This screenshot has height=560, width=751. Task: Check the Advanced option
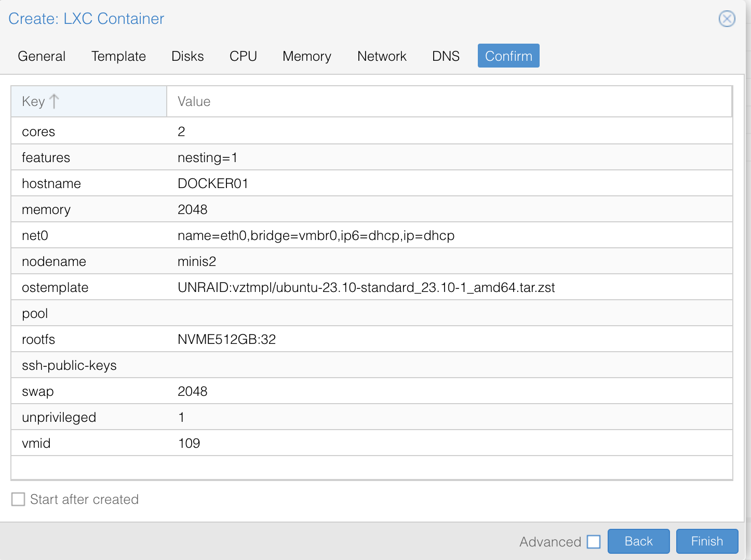pos(594,541)
